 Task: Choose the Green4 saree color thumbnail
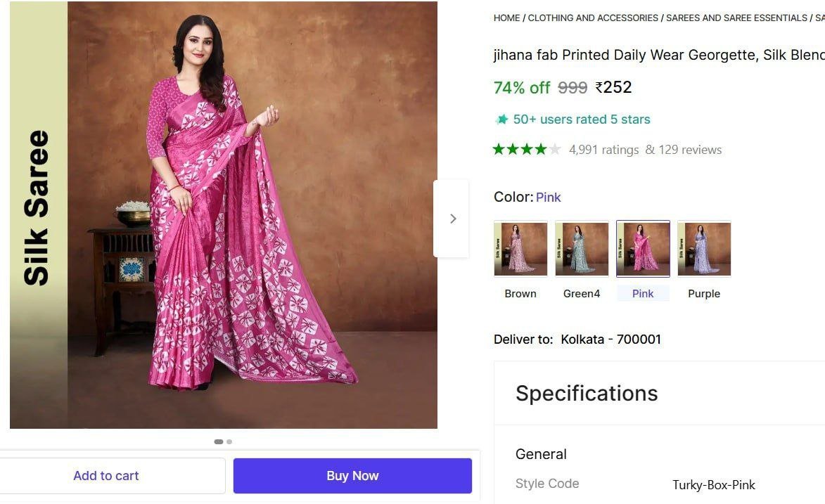582,249
